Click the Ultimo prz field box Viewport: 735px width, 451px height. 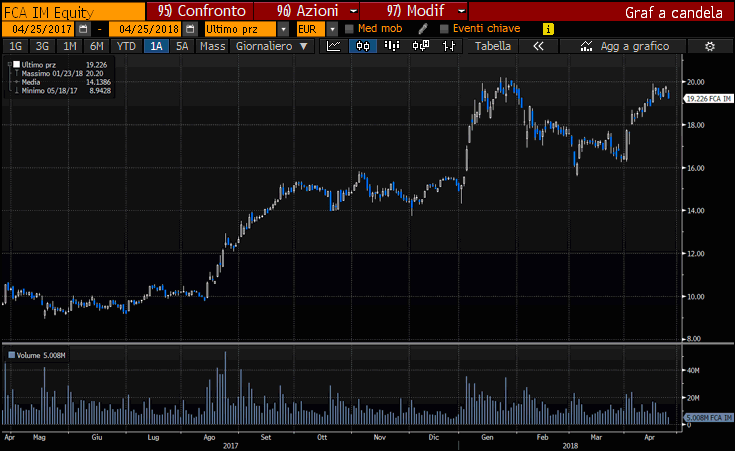tap(240, 29)
